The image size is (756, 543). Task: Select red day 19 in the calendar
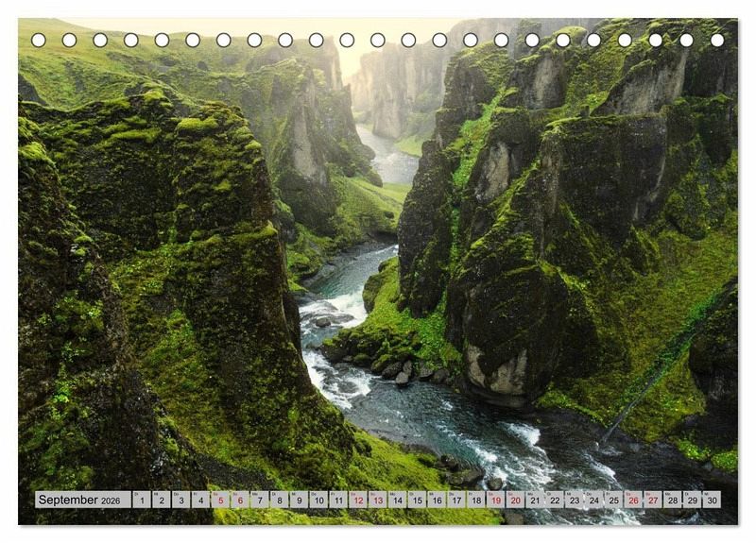point(495,500)
